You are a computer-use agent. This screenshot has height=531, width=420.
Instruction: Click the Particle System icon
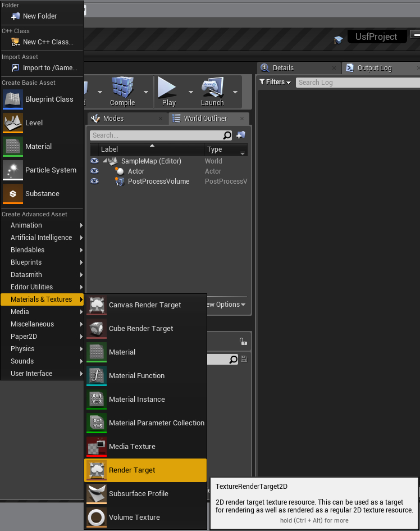pos(13,170)
